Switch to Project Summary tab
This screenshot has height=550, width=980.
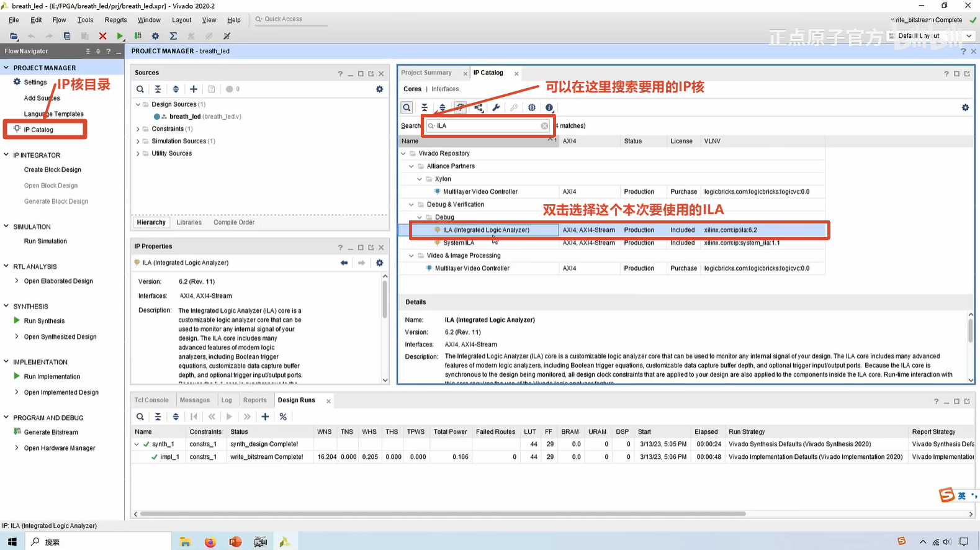tap(426, 73)
